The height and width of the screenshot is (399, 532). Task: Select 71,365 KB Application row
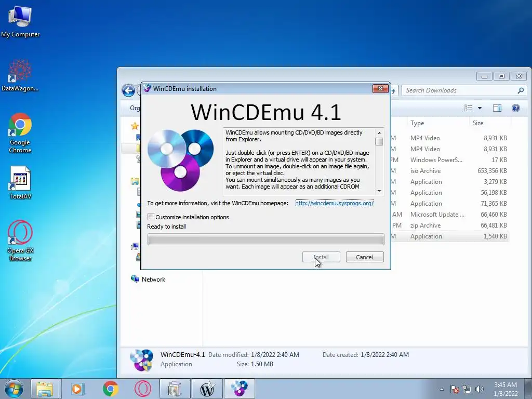pos(449,204)
